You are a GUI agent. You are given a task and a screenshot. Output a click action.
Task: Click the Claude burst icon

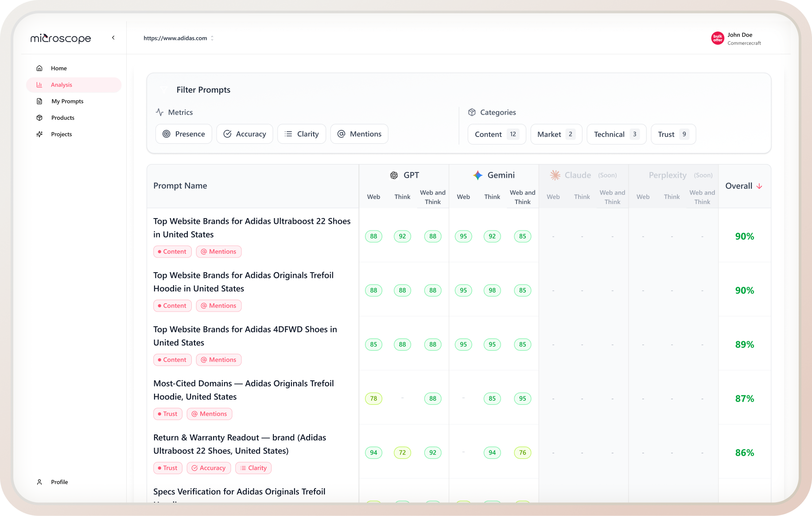[555, 176]
